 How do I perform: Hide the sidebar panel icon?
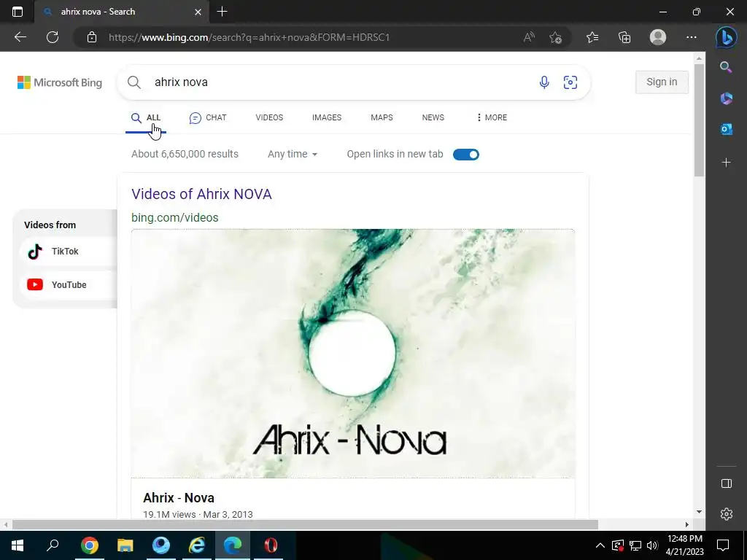(726, 483)
